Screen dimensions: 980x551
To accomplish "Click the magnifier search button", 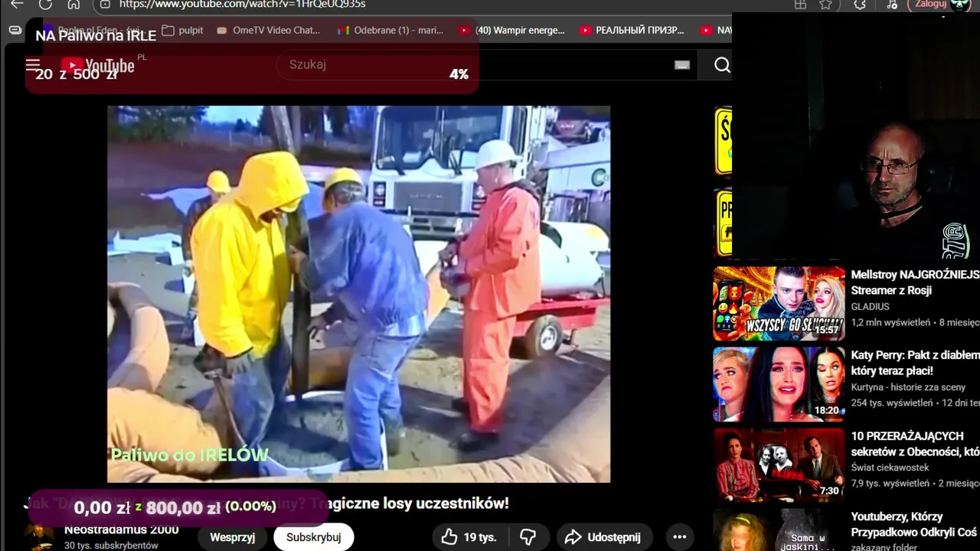I will 722,65.
